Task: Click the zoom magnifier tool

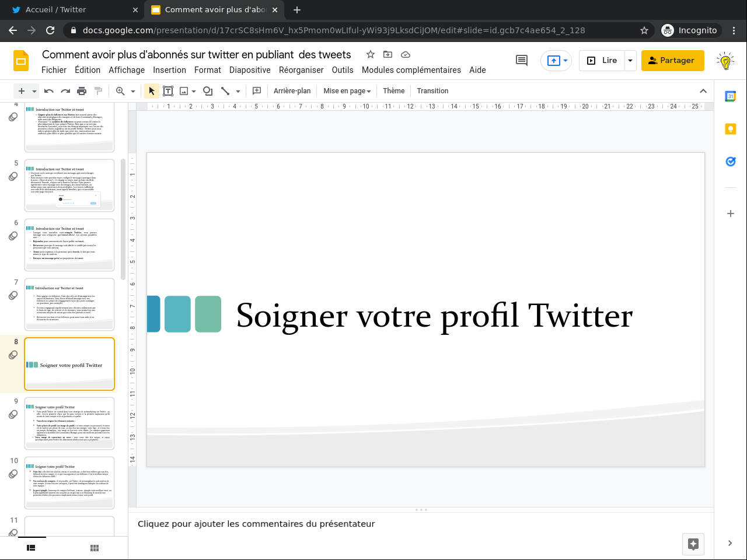Action: point(120,91)
